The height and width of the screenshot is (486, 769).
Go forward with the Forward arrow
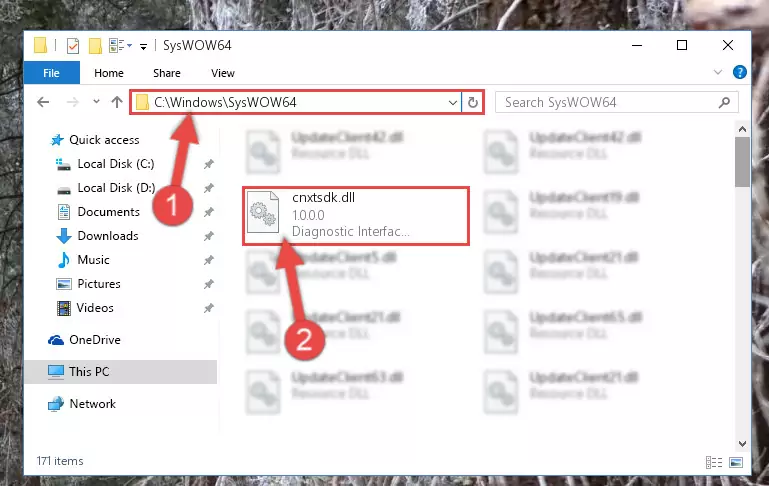(x=72, y=102)
